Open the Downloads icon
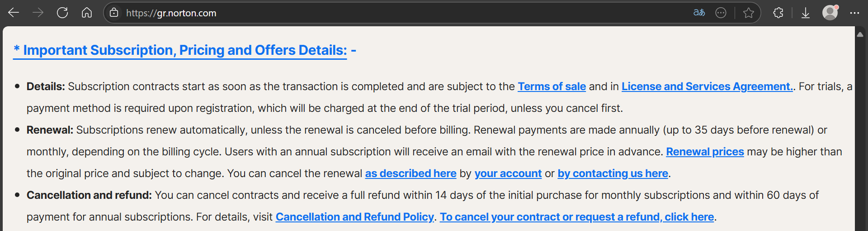Image resolution: width=868 pixels, height=231 pixels. (x=806, y=13)
